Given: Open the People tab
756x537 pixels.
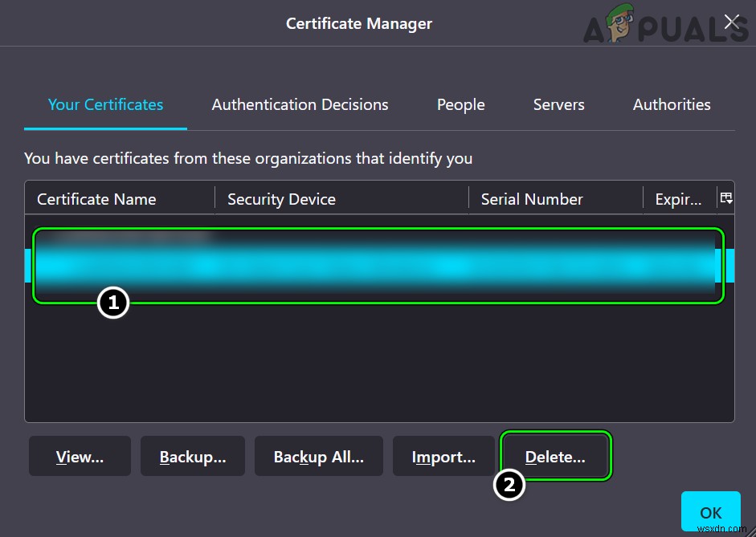Looking at the screenshot, I should click(x=460, y=104).
